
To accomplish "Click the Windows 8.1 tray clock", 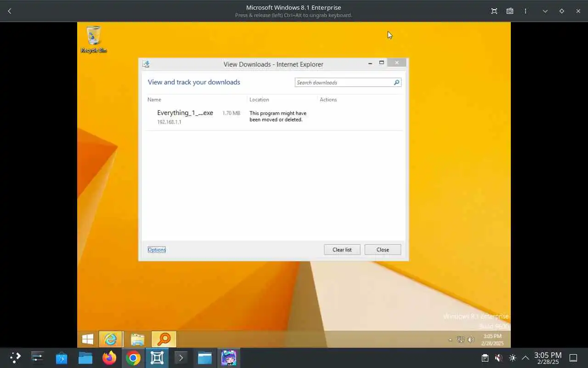I will tap(492, 339).
